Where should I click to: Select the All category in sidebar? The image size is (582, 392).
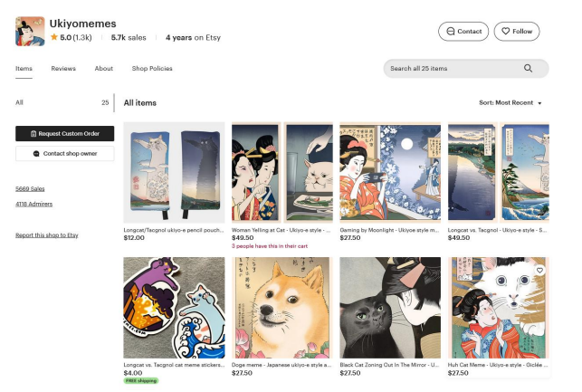click(20, 102)
